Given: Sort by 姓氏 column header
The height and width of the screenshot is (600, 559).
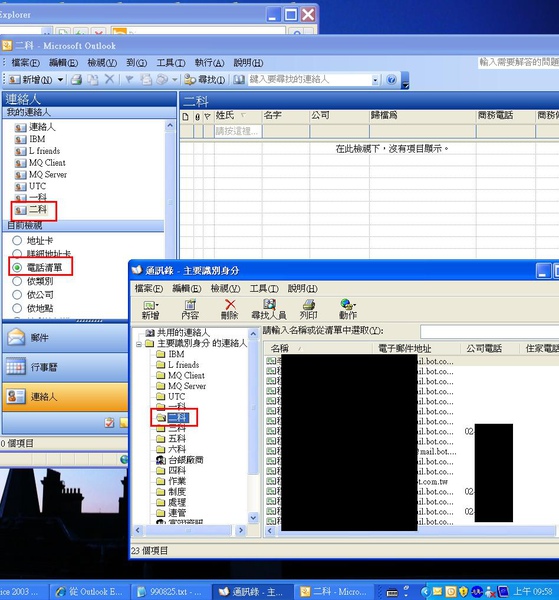Looking at the screenshot, I should [x=238, y=115].
